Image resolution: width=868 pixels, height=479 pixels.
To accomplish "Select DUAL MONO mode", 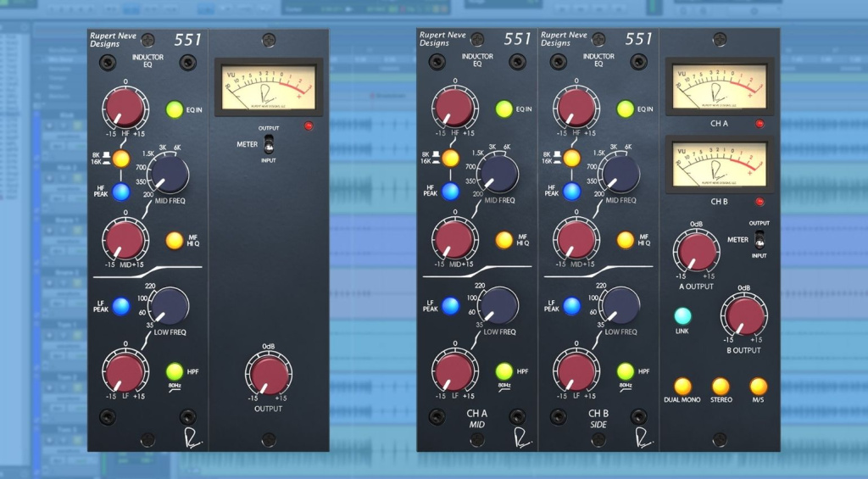I will point(682,386).
